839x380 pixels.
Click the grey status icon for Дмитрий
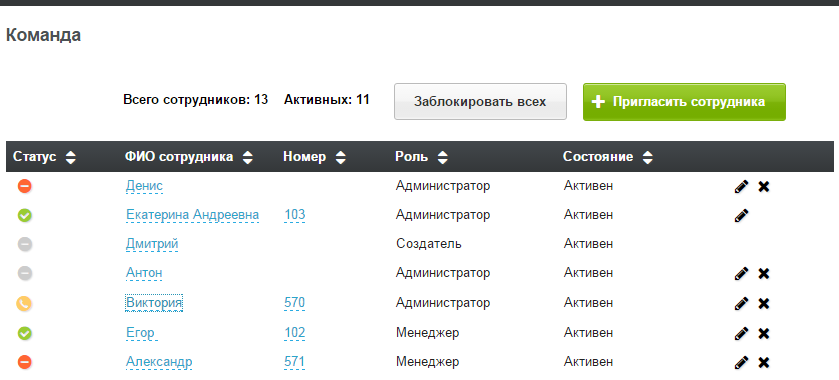click(25, 245)
